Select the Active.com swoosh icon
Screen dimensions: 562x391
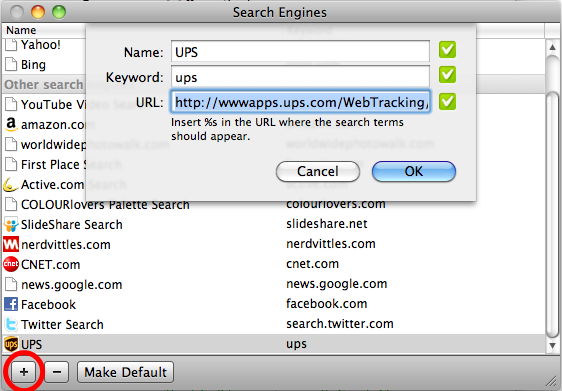pyautogui.click(x=11, y=185)
